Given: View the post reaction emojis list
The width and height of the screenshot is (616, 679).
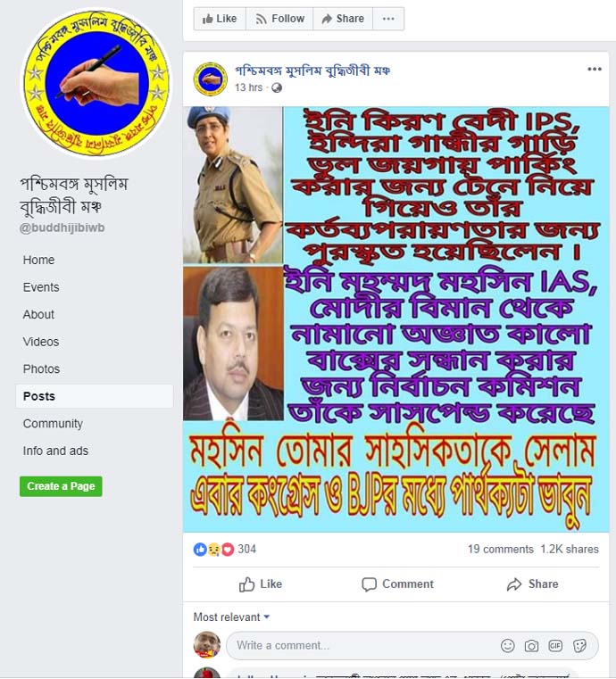Looking at the screenshot, I should pos(213,549).
